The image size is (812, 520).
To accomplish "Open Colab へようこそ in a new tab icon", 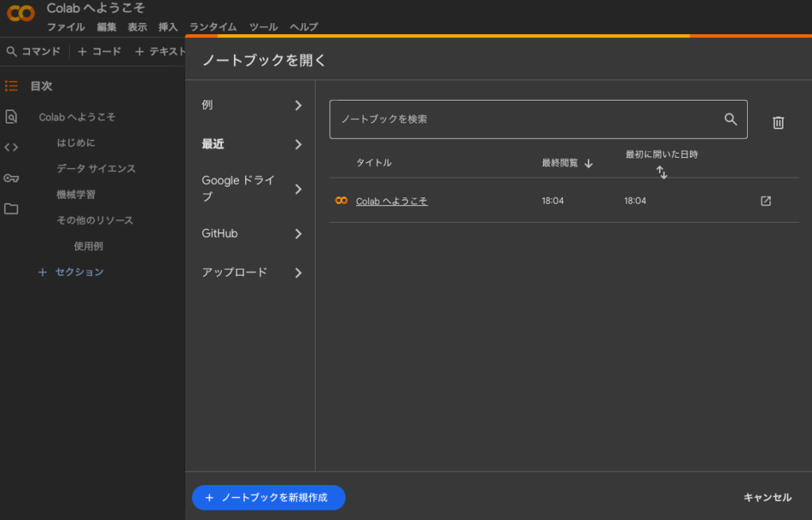I will (x=765, y=201).
